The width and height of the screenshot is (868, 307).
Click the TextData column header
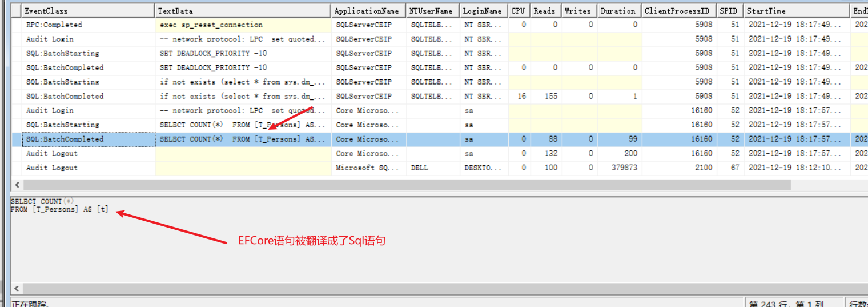tap(243, 11)
